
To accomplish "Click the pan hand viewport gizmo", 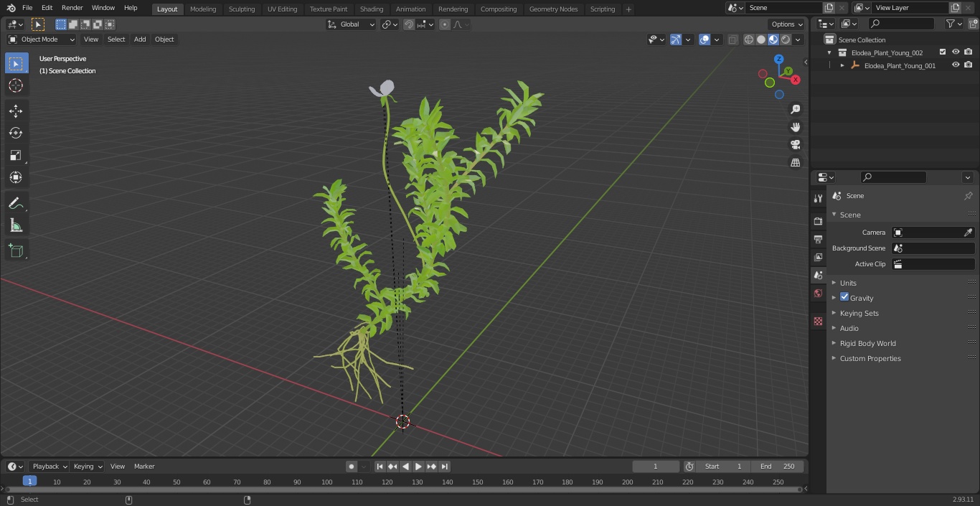I will [795, 127].
